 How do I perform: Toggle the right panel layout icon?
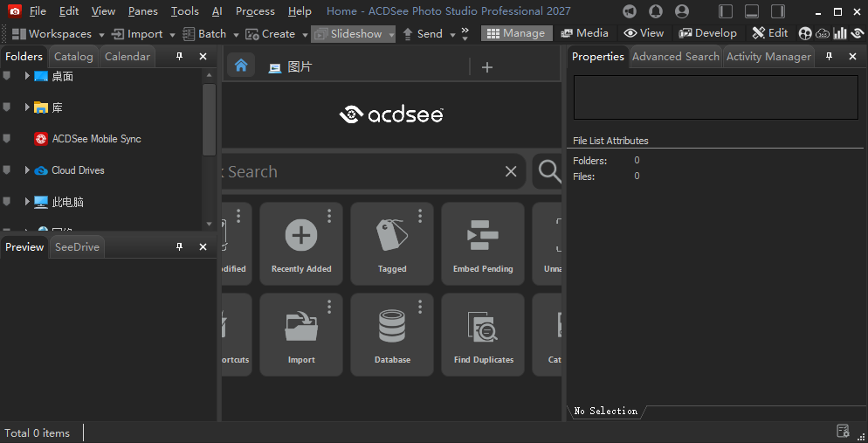click(x=778, y=11)
